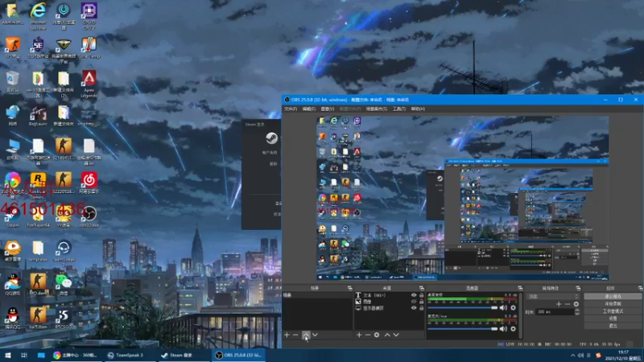Open source properties gear in Sources panel
This screenshot has width=644, height=362.
[x=377, y=335]
